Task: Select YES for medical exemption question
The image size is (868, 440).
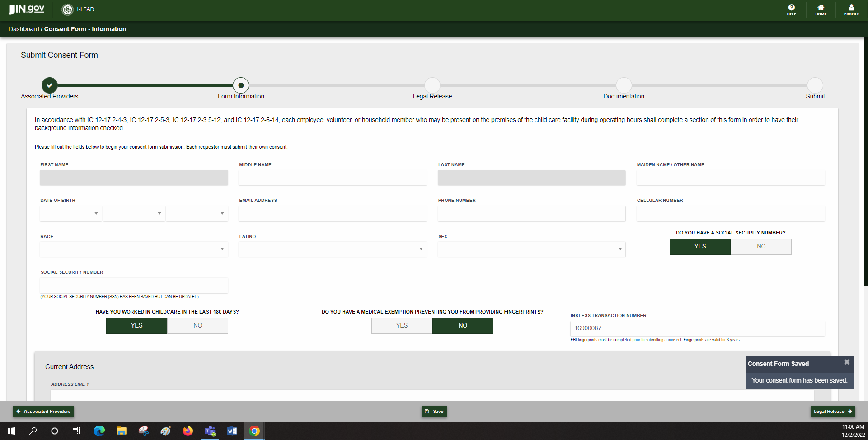Action: pyautogui.click(x=402, y=326)
